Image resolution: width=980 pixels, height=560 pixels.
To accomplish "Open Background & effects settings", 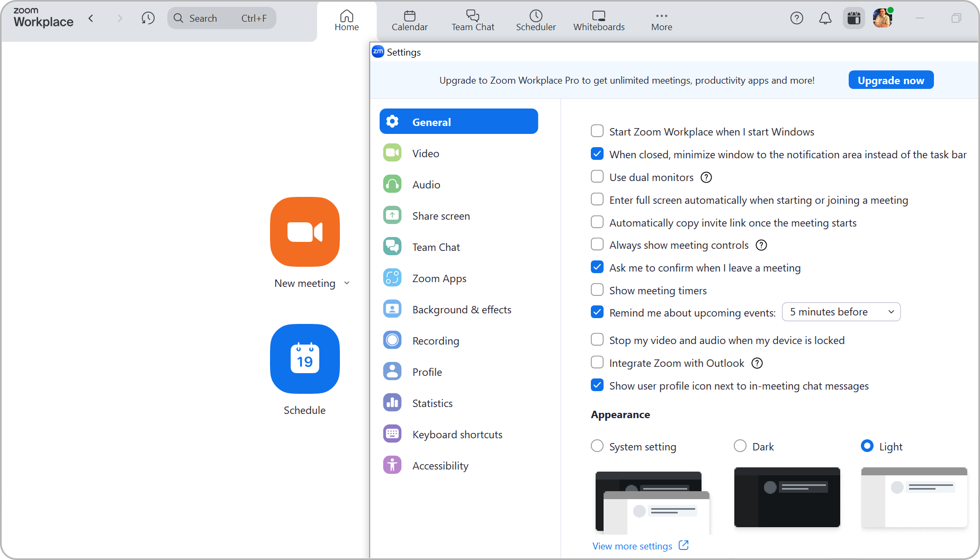I will (461, 309).
